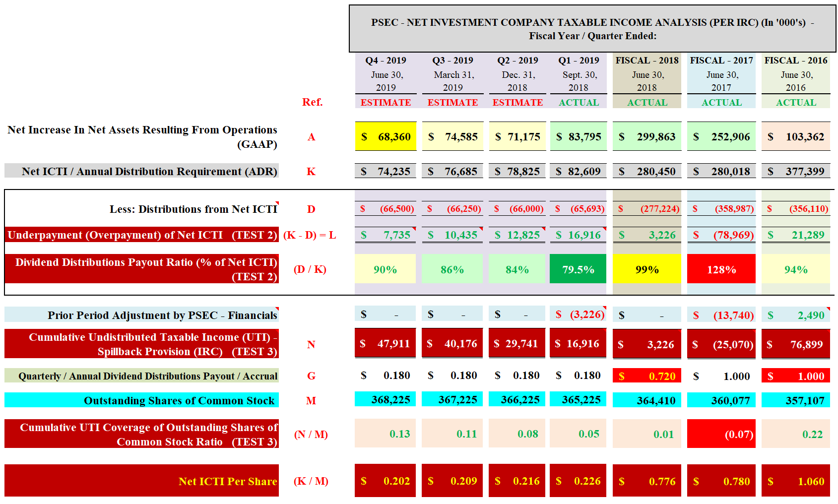Click the Less: Distributions from Net ICTI label

[x=193, y=209]
